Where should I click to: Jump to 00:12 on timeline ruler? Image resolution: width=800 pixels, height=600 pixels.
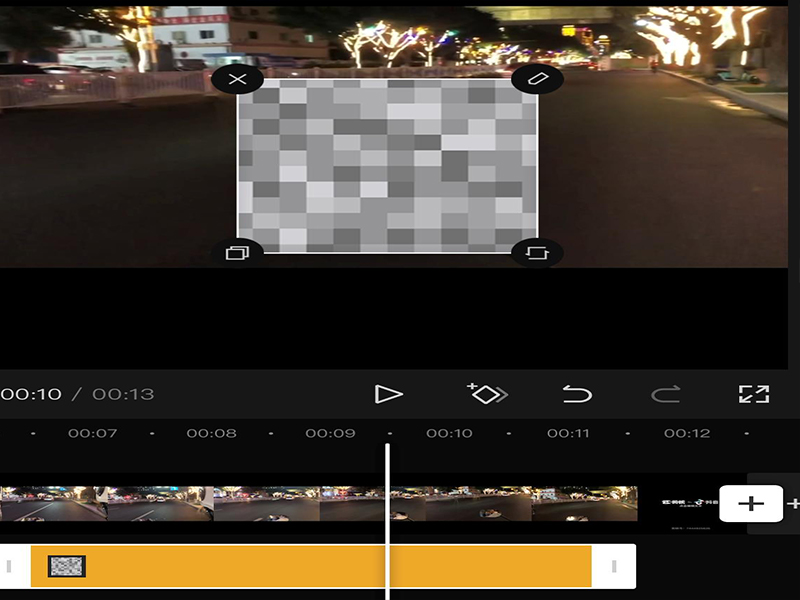coord(687,434)
